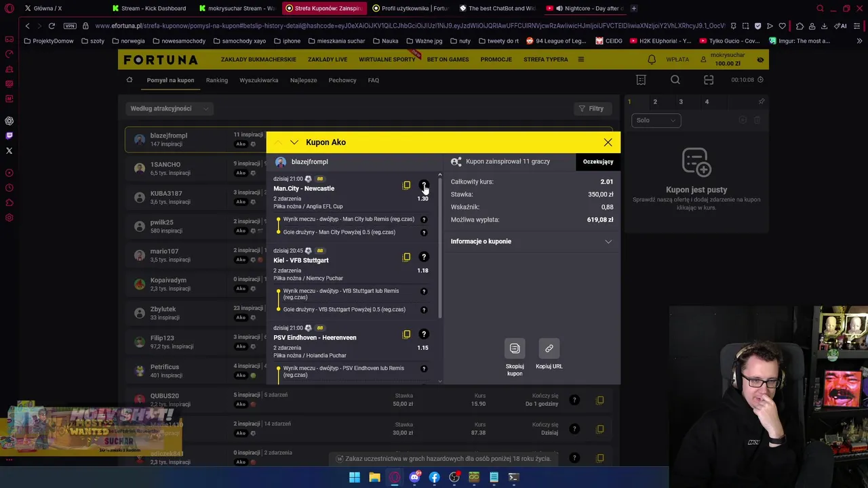Copy the QUBUS20 coupon with its yellow icon
Image resolution: width=868 pixels, height=488 pixels.
tap(599, 400)
